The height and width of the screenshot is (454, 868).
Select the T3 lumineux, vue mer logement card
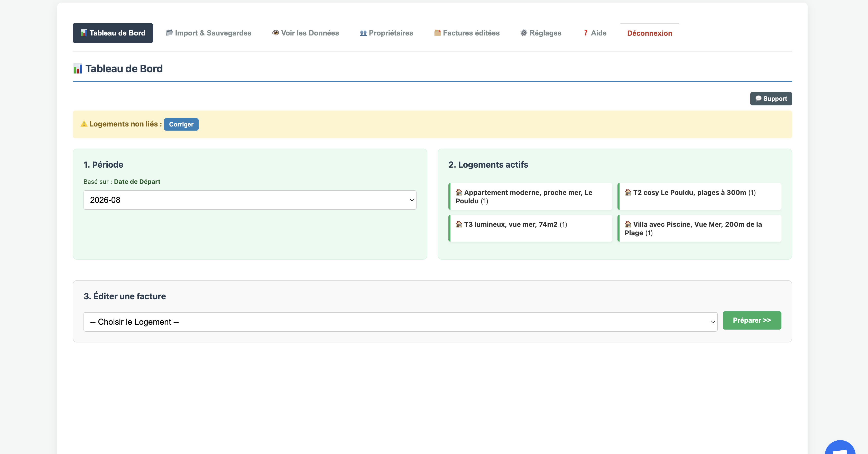tap(530, 228)
